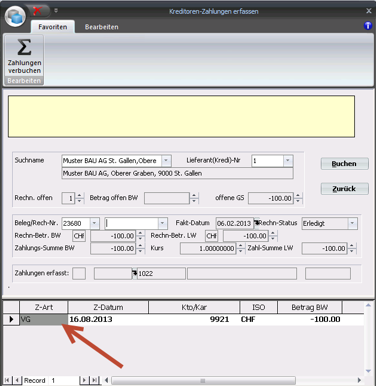Click the horizontal scrollbar right arrow
The width and height of the screenshot is (376, 386).
click(x=359, y=380)
